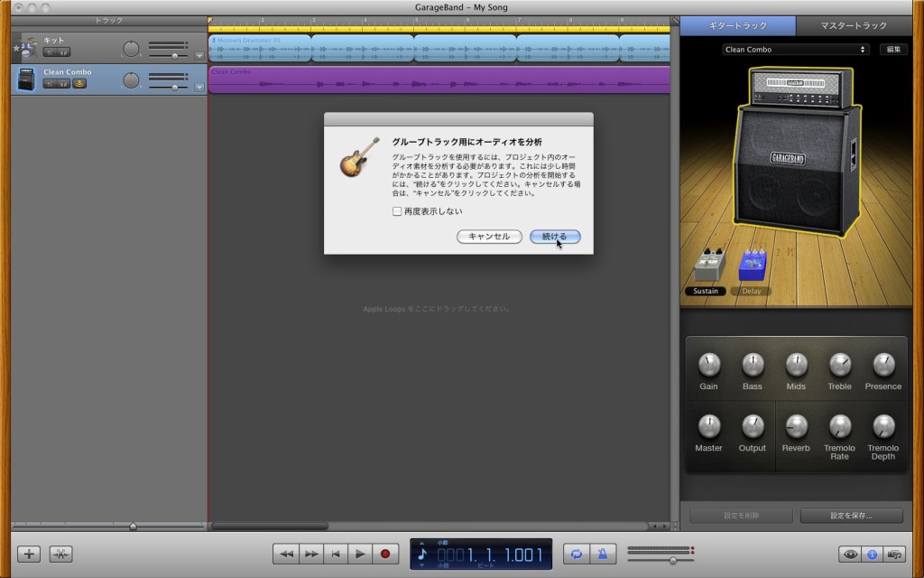Viewport: 924px width, 578px height.
Task: Click the Output knob on the amp
Action: click(753, 426)
